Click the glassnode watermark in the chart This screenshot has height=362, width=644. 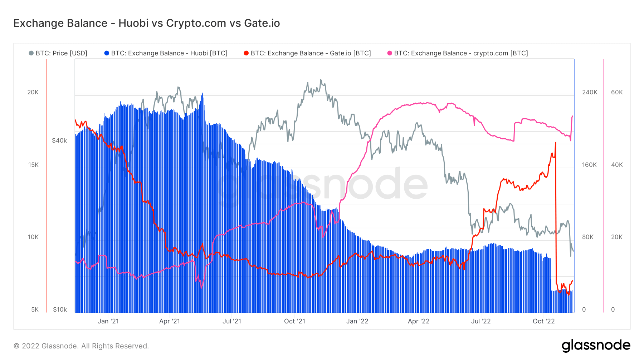click(358, 185)
